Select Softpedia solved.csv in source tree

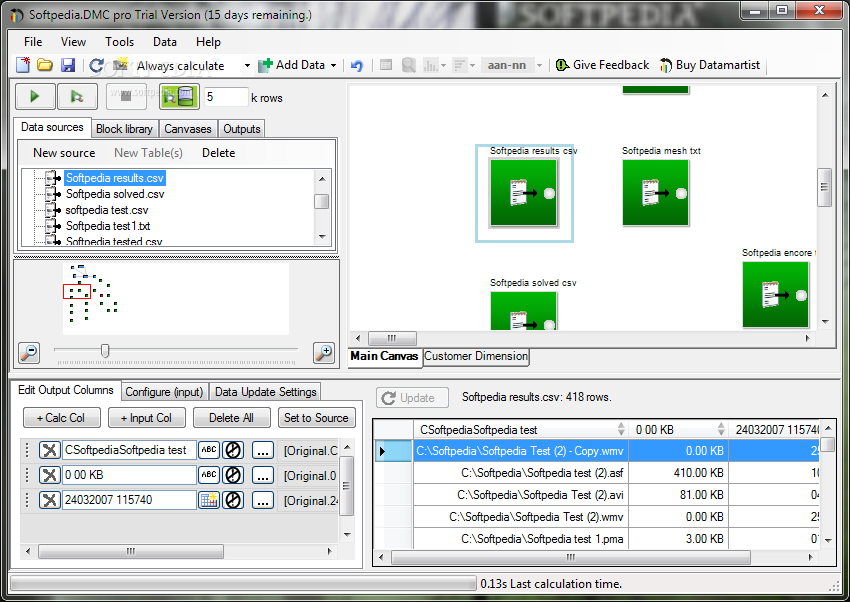point(115,194)
